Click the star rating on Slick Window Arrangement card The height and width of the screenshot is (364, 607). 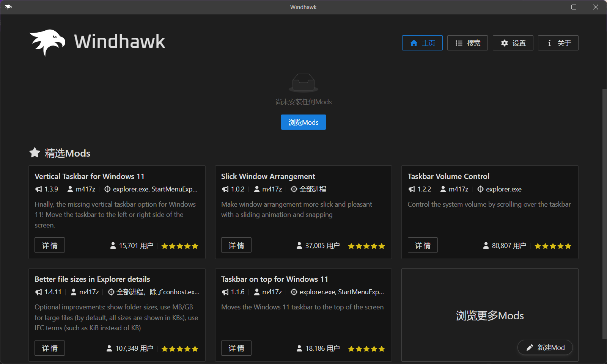(x=366, y=246)
